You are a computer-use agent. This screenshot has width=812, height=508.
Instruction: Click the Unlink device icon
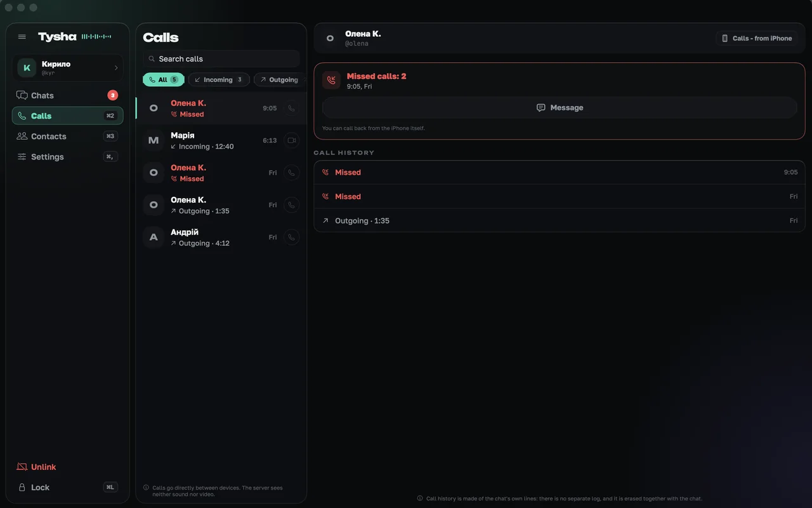tap(22, 467)
